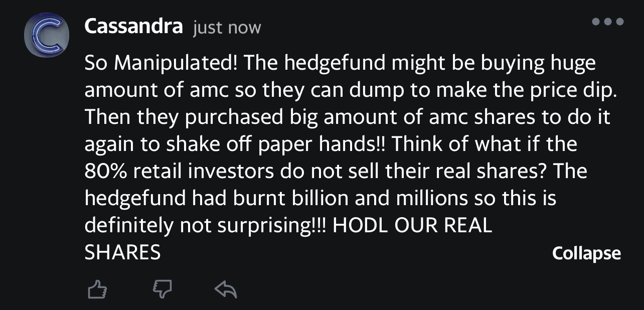
Task: Click the 'definitely not surprising!!!' text
Action: click(x=205, y=226)
